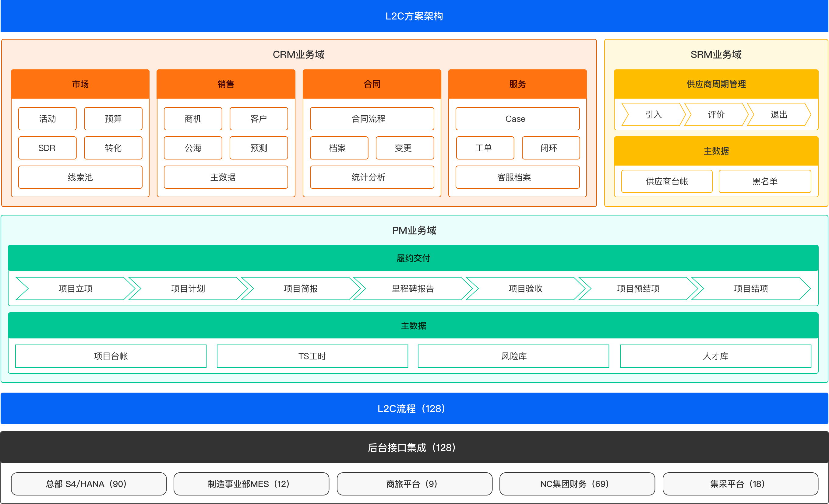Click the 后台接口集成（128）dark banner
Screen dimensions: 829x504
[414, 447]
